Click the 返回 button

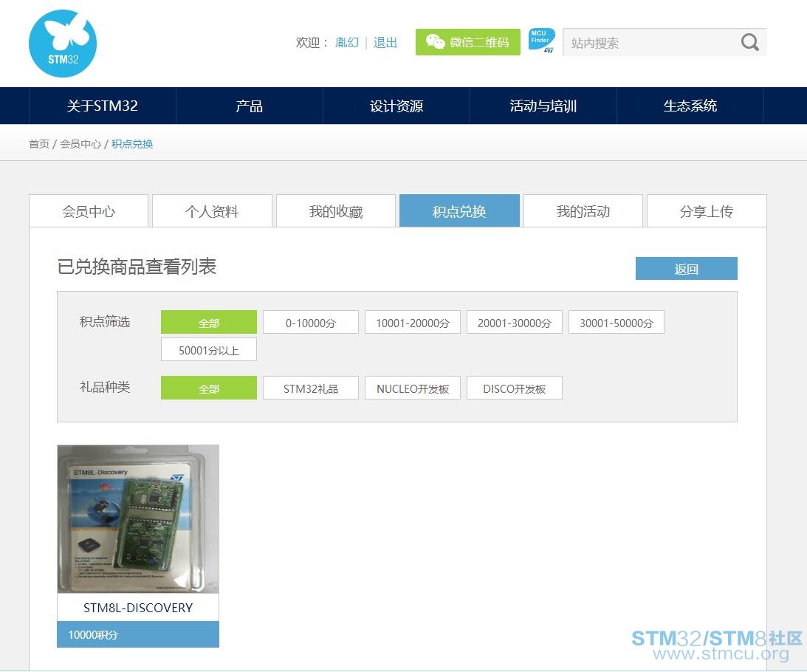click(687, 269)
